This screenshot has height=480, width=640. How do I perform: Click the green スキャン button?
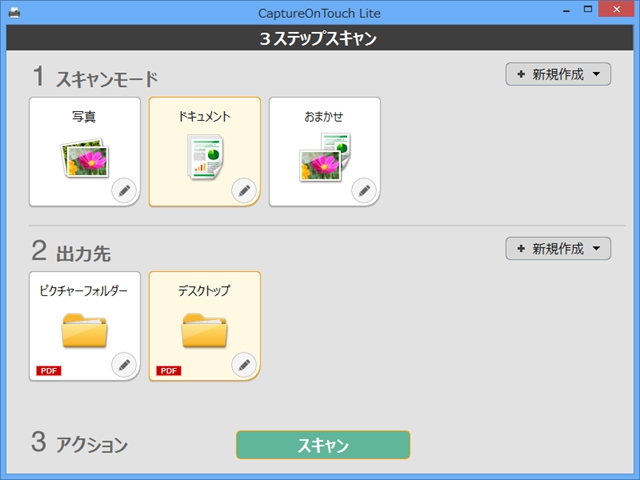pos(323,445)
